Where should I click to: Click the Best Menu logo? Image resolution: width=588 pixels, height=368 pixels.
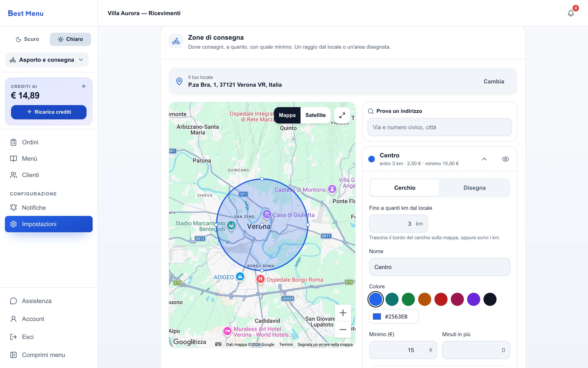[26, 13]
